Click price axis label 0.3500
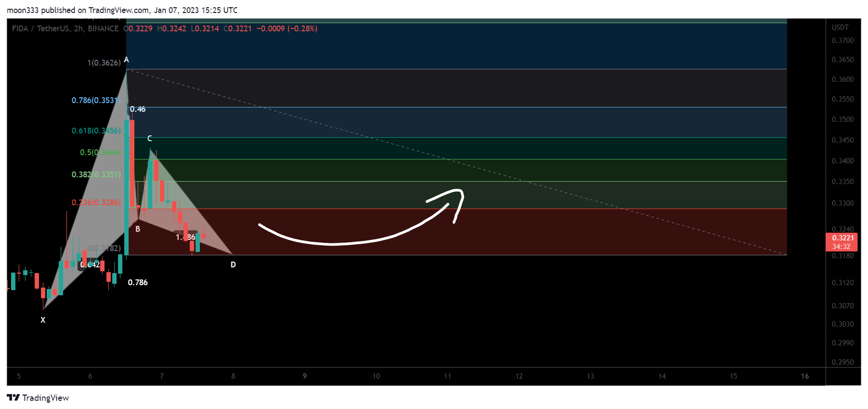The width and height of the screenshot is (868, 409). tap(842, 119)
